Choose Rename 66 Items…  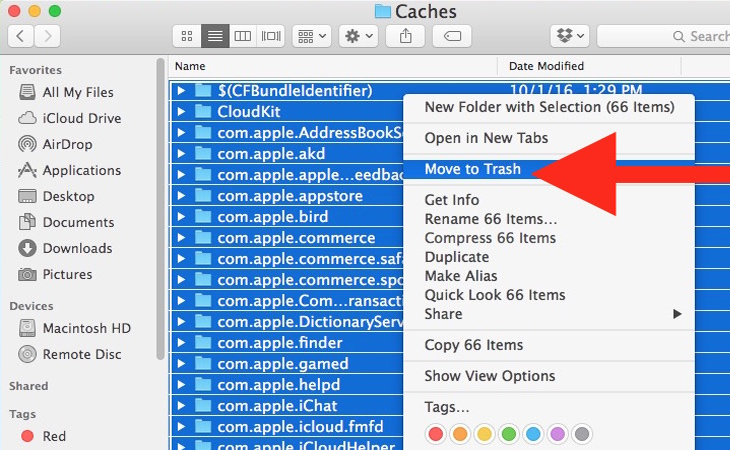pos(549,219)
